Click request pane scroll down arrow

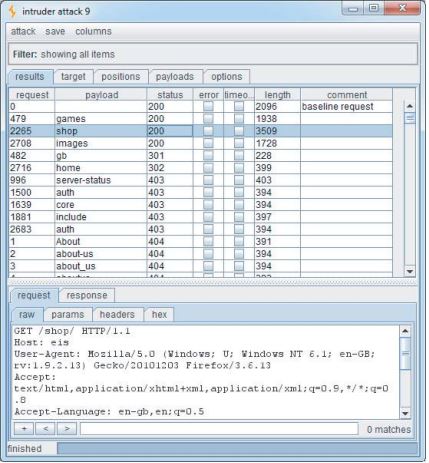pyautogui.click(x=405, y=414)
